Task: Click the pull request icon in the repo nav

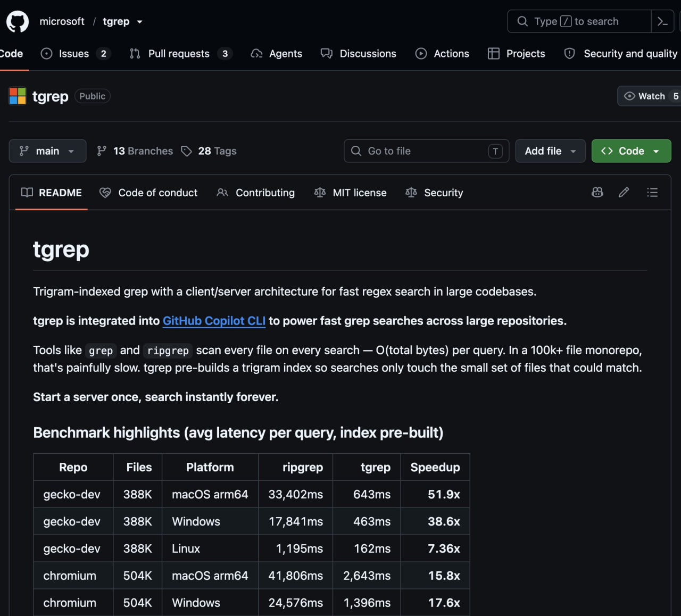Action: (135, 54)
